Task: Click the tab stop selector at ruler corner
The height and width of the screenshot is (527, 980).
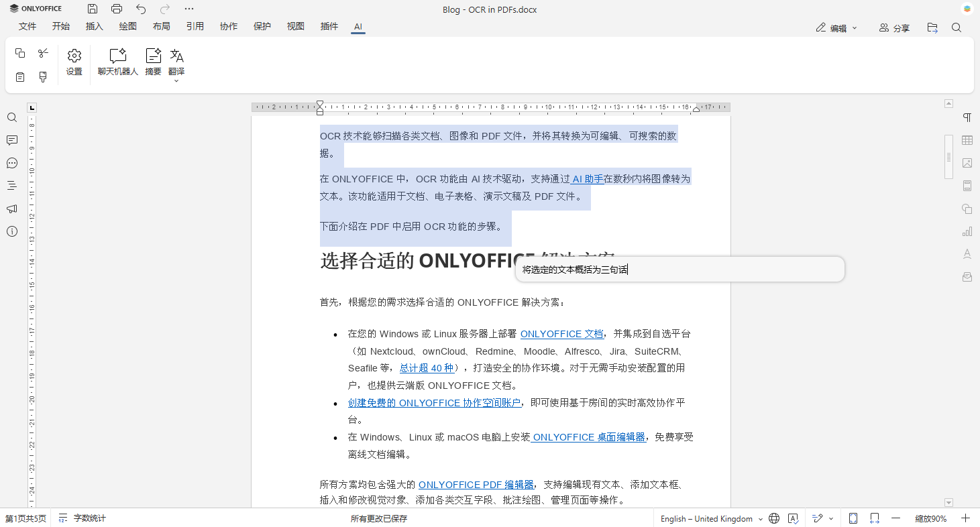Action: 32,107
